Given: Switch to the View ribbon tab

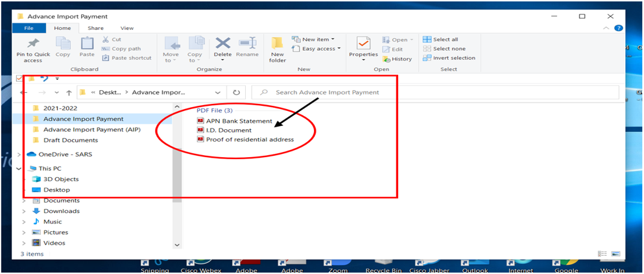Looking at the screenshot, I should pyautogui.click(x=127, y=28).
